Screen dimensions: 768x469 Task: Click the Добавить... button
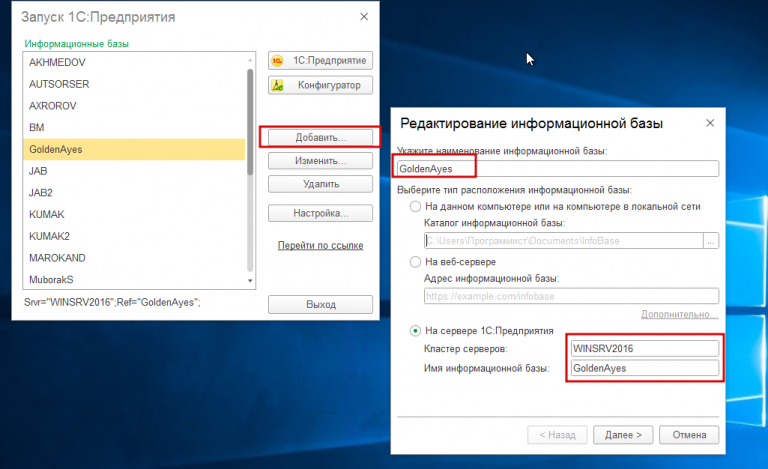320,138
